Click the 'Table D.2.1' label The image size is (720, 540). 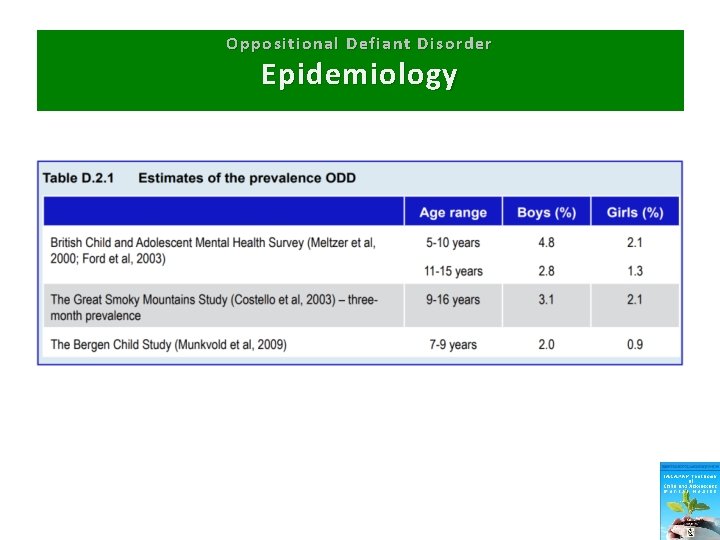tap(78, 178)
